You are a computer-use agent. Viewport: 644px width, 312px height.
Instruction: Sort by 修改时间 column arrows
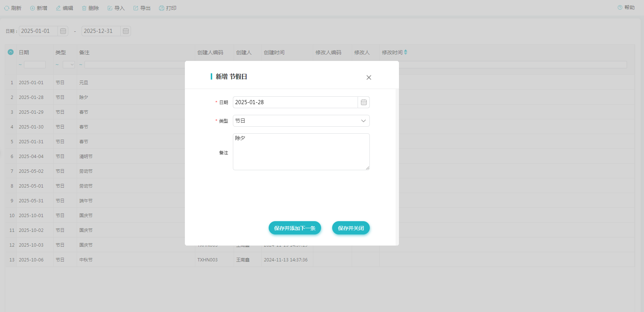[x=406, y=52]
